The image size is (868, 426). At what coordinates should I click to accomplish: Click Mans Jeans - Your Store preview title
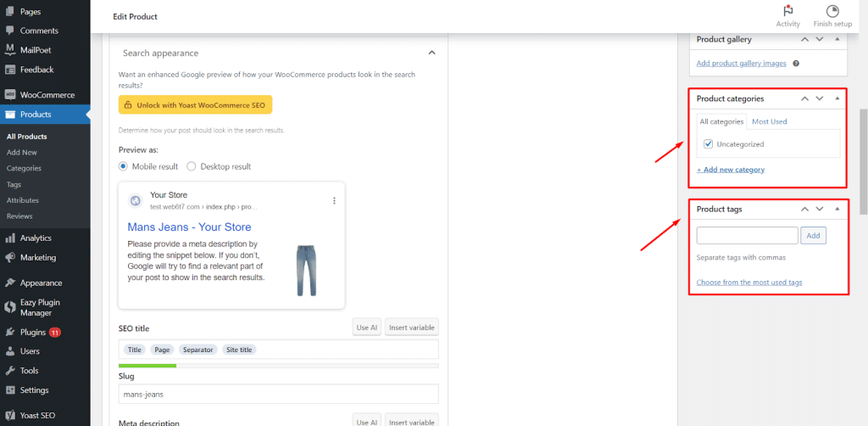[189, 227]
